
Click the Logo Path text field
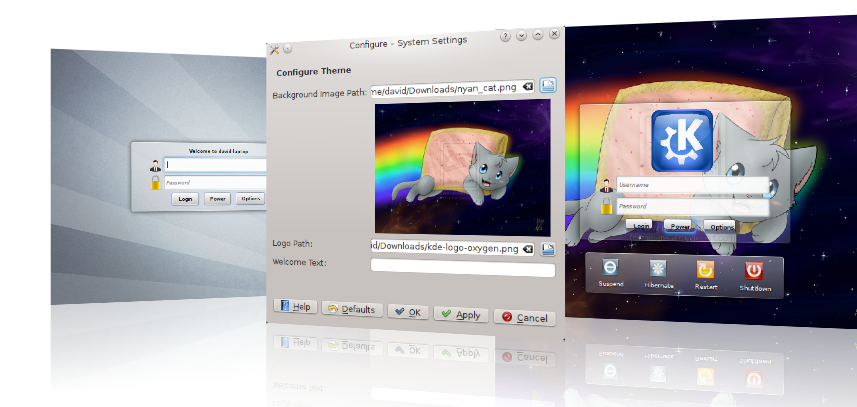(x=452, y=248)
